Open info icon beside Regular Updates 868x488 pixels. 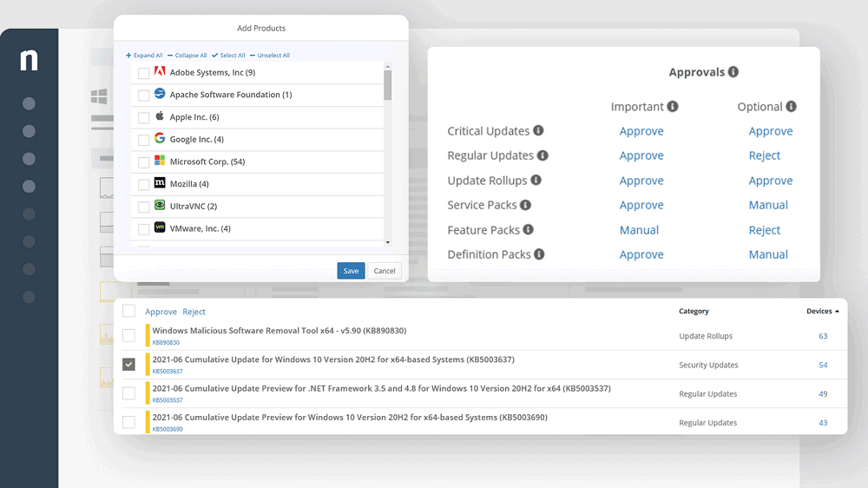pos(542,155)
